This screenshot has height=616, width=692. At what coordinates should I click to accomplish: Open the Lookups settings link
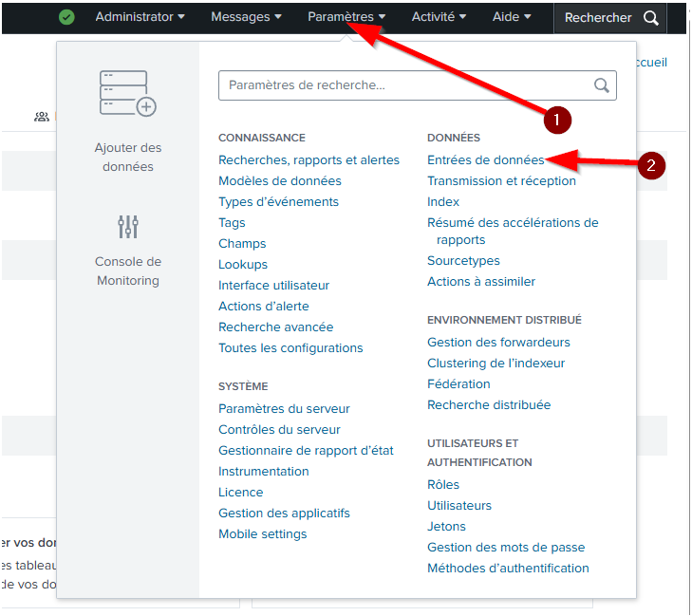243,265
